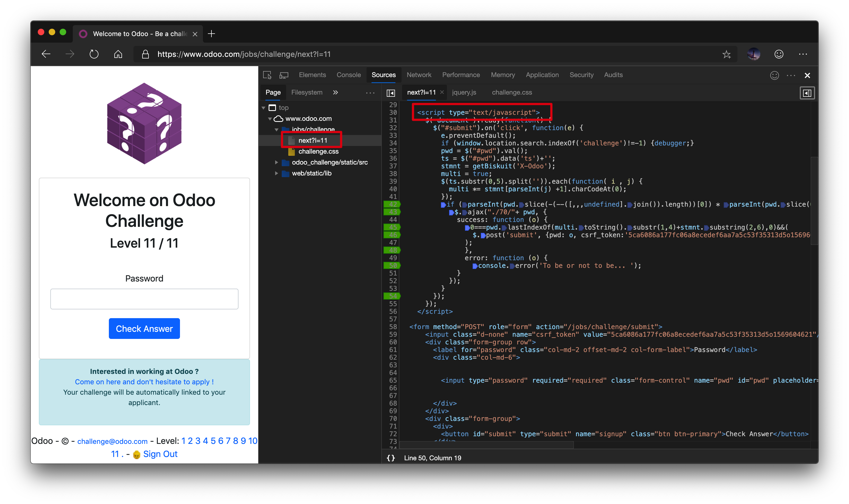Screen dimensions: 849x504
Task: Open the Memory panel
Action: click(x=503, y=75)
